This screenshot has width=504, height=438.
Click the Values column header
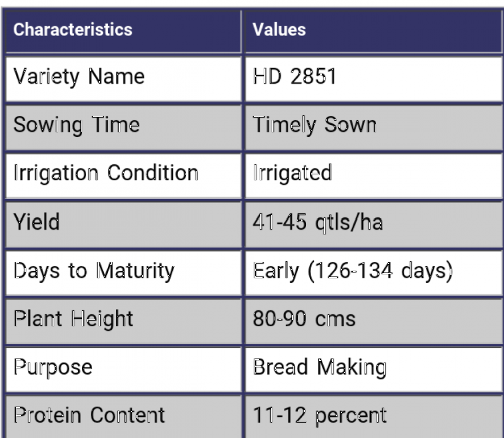click(x=280, y=30)
